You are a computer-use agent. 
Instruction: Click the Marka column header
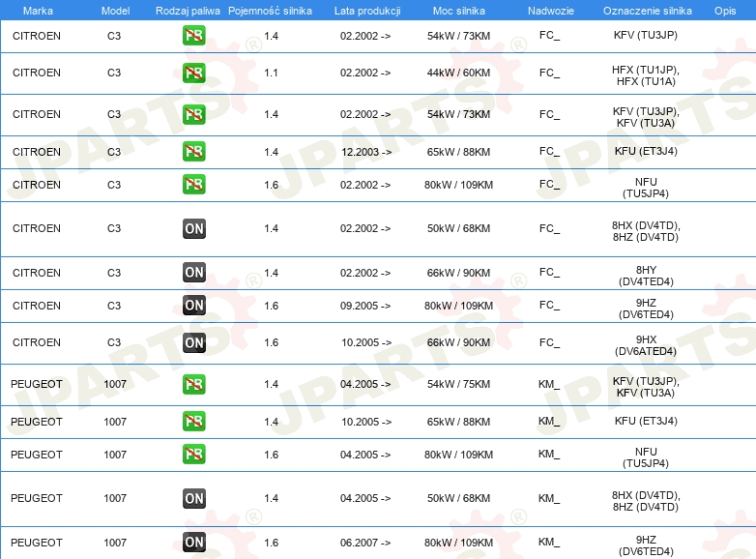(38, 11)
